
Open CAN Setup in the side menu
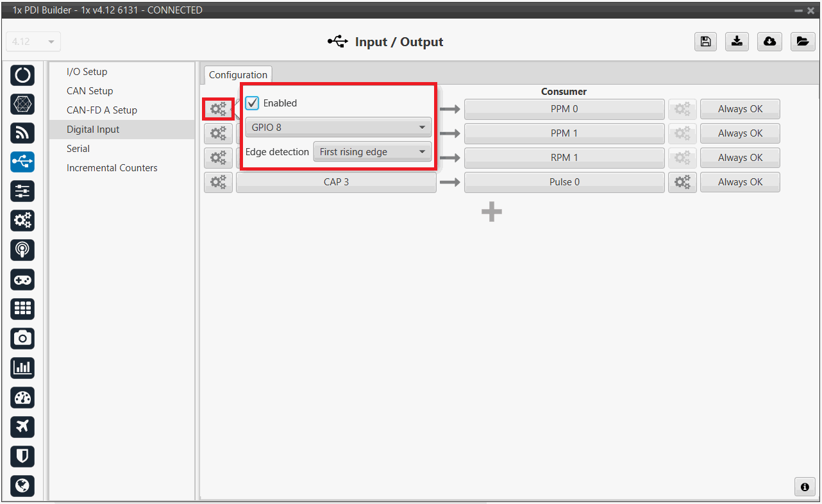[90, 91]
